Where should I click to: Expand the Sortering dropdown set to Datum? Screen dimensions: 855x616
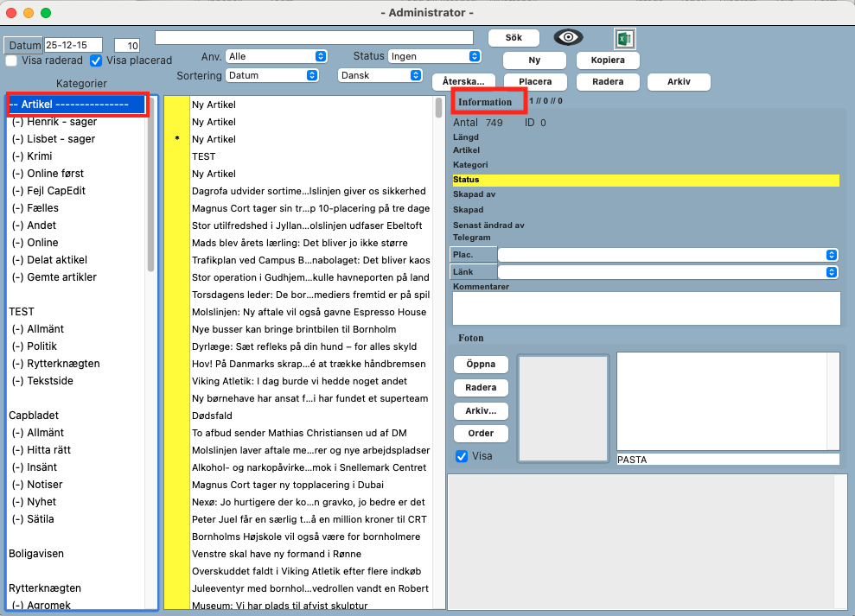pyautogui.click(x=271, y=75)
